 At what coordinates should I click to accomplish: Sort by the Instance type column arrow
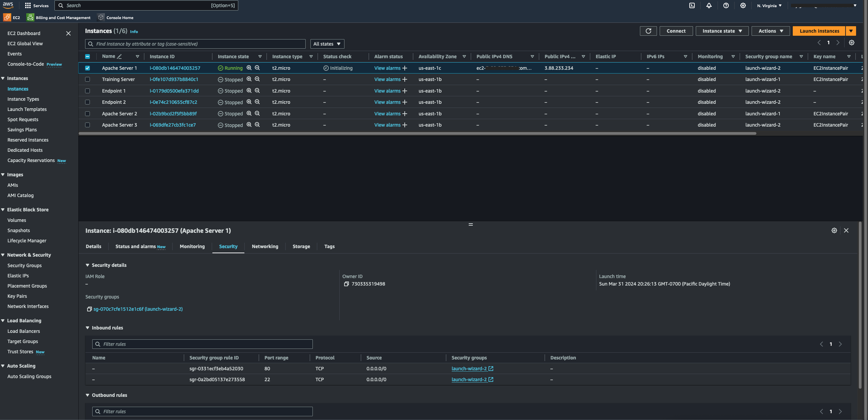pyautogui.click(x=311, y=56)
